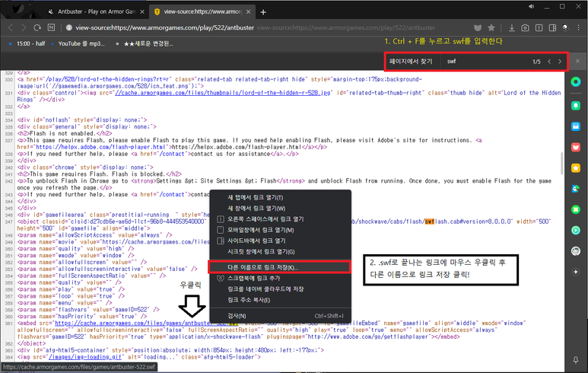
Task: Click the speaker icon in the title bar
Action: tap(532, 6)
